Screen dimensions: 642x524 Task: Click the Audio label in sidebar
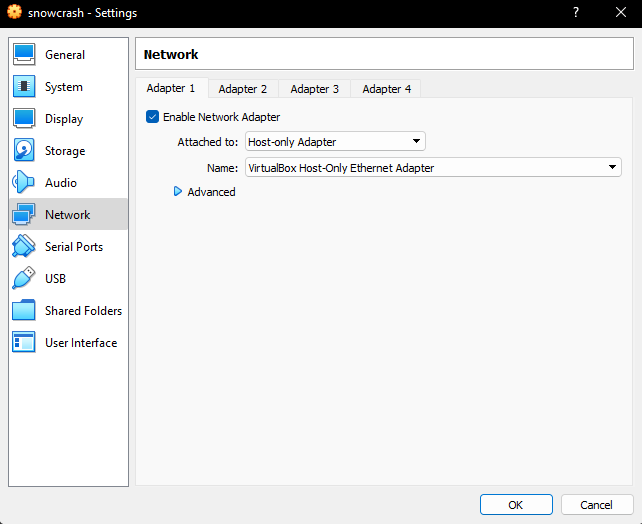click(61, 183)
